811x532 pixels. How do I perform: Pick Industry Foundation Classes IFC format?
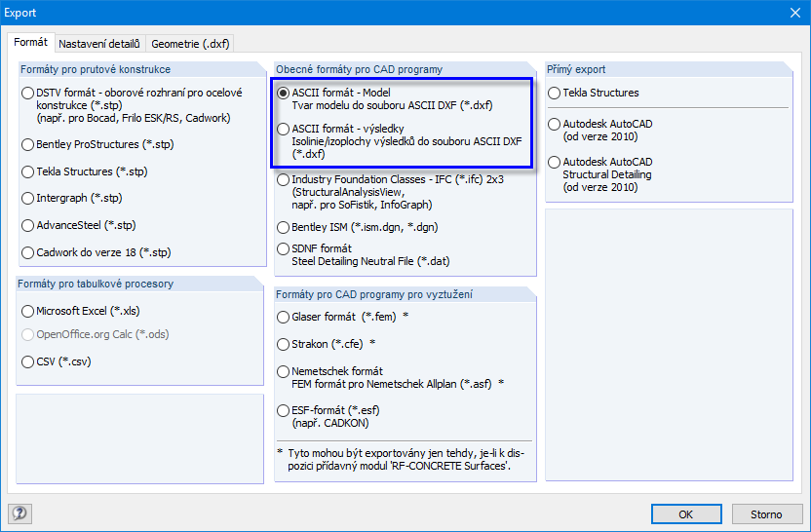[x=284, y=180]
